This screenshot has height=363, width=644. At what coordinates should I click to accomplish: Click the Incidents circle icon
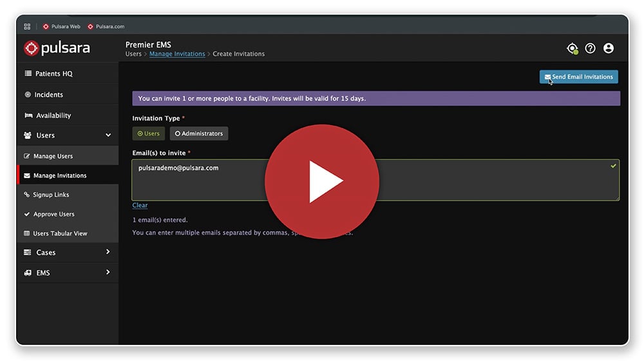point(28,95)
